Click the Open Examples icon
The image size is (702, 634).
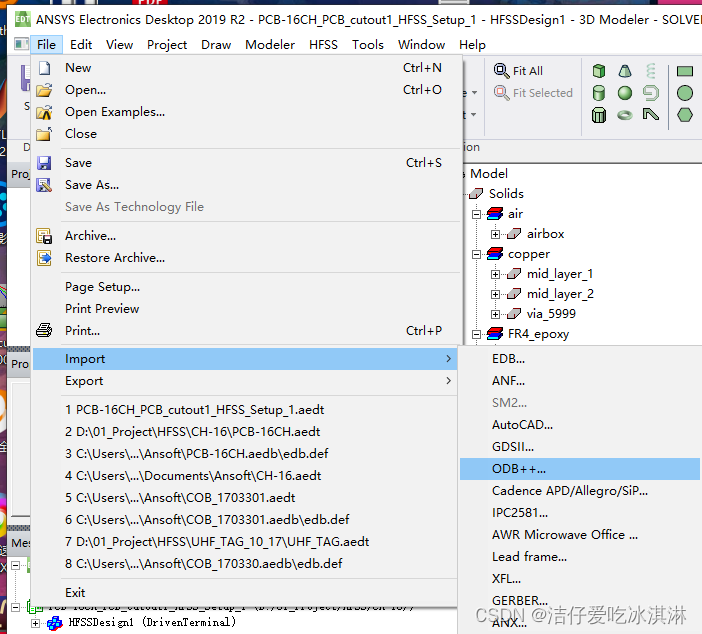point(44,112)
